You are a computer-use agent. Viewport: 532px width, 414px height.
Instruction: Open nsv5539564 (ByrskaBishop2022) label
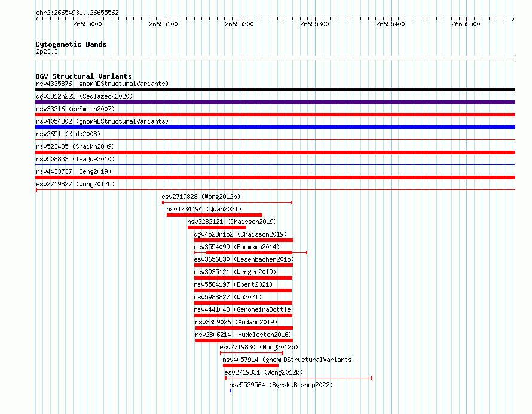point(281,385)
